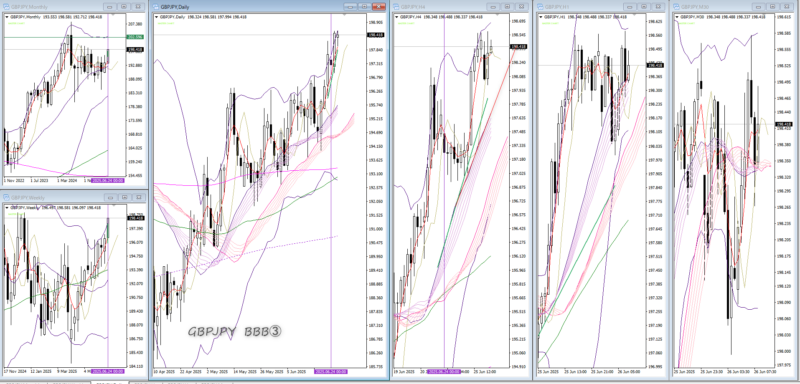Click 207.380 on the Monthly price scale
The image size is (800, 384).
136,24
